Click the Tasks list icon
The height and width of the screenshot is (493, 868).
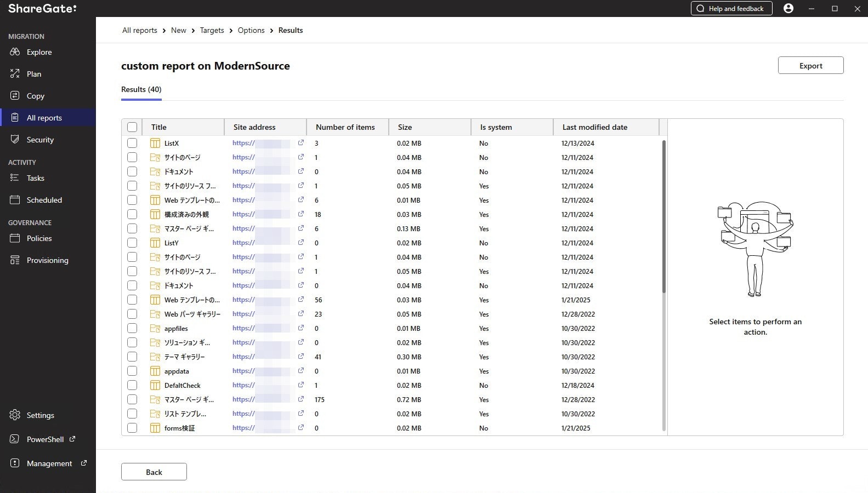click(x=15, y=178)
